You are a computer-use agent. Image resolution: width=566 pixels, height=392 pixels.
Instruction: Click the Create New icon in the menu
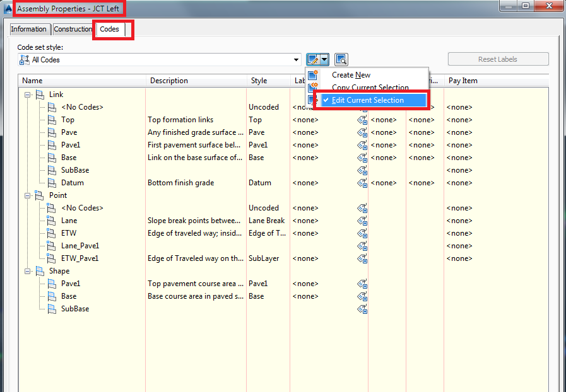tap(311, 74)
